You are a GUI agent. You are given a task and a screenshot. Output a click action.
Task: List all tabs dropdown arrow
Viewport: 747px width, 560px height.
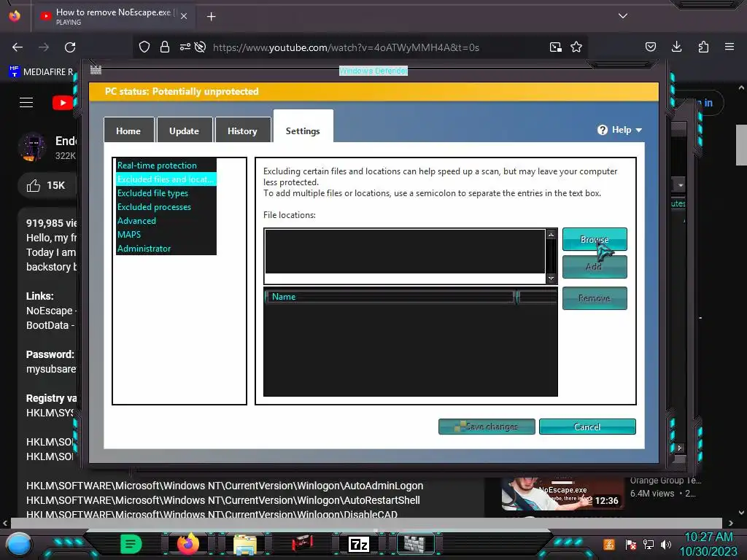(623, 16)
